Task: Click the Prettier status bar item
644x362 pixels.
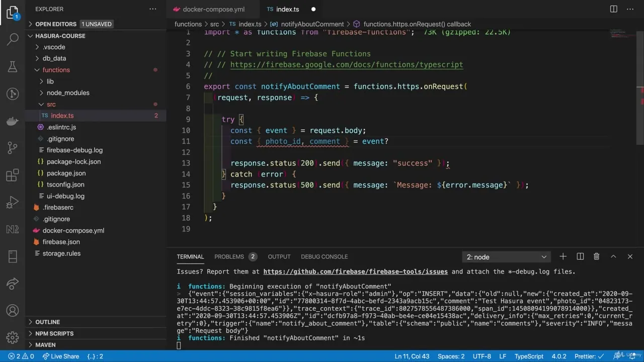Action: tap(589, 356)
